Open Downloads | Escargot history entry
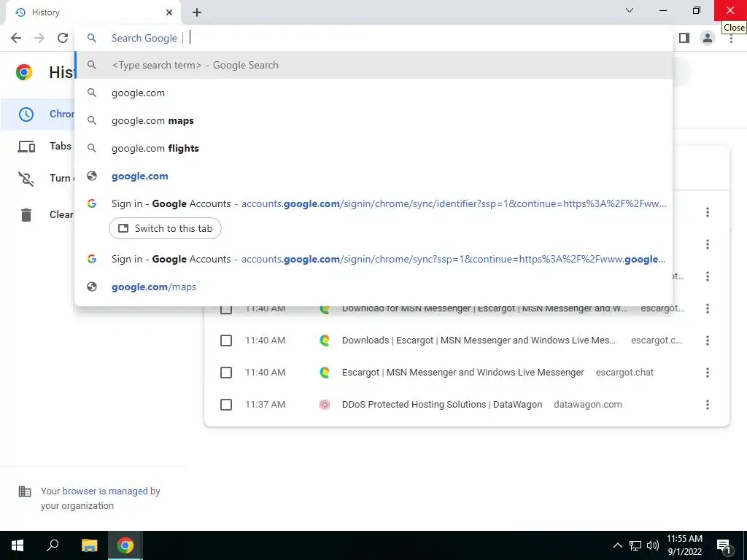 coord(479,341)
